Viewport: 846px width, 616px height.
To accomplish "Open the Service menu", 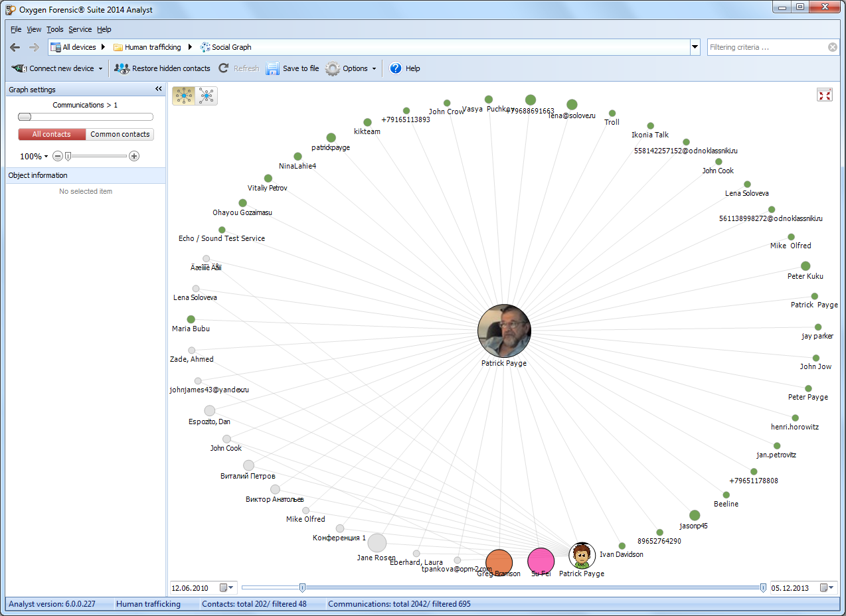I will [x=80, y=29].
